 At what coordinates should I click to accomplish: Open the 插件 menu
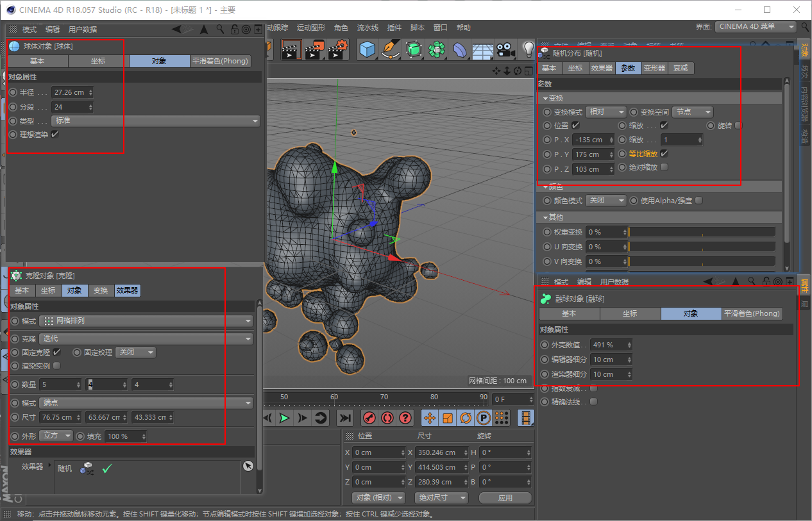tap(394, 28)
